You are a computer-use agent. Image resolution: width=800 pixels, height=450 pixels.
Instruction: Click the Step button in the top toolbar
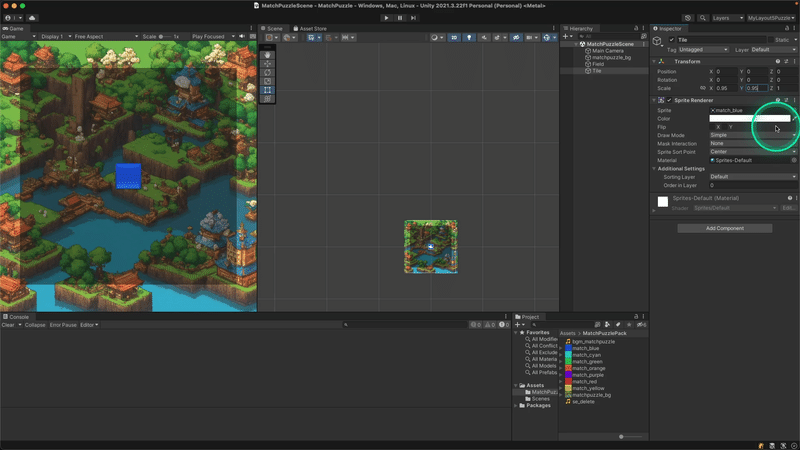[413, 17]
